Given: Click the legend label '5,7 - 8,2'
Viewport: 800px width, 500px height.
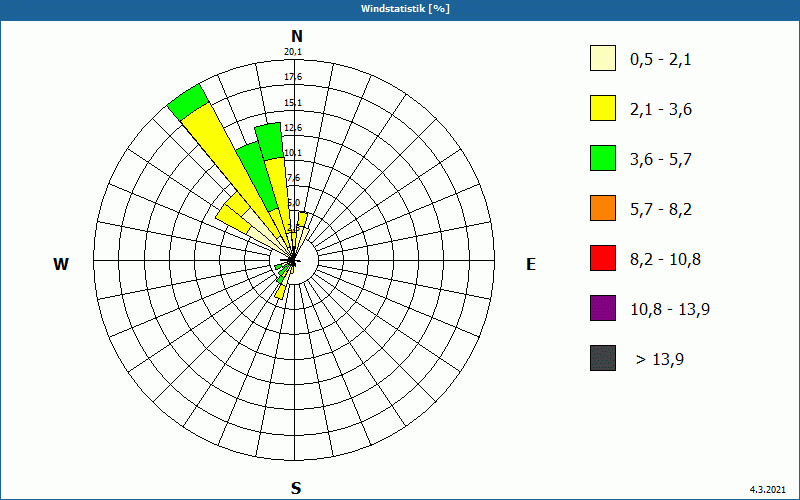Looking at the screenshot, I should [661, 210].
